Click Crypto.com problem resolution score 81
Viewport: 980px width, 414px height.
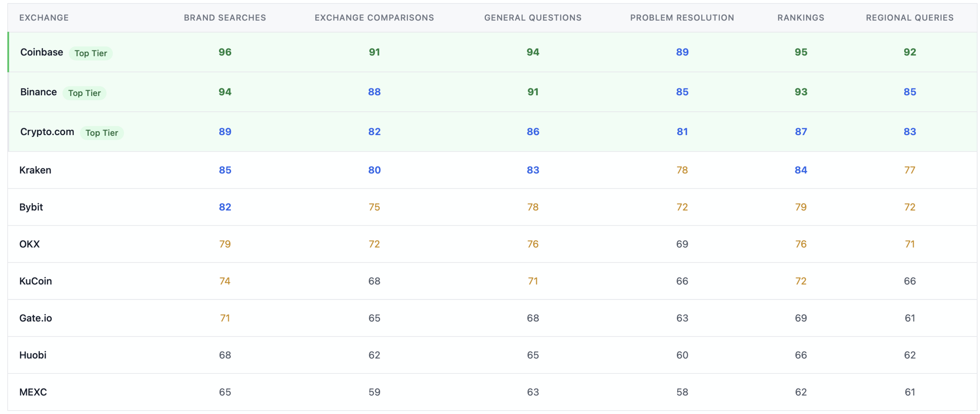(682, 132)
